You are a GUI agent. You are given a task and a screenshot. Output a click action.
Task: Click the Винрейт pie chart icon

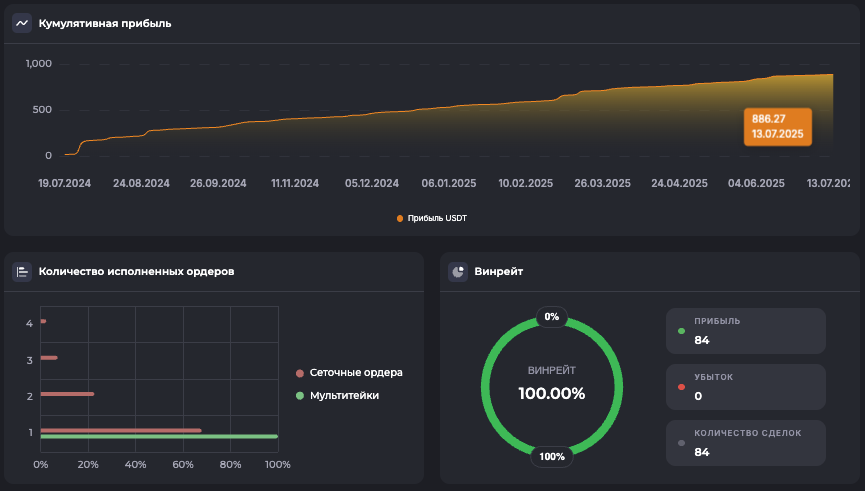point(458,271)
